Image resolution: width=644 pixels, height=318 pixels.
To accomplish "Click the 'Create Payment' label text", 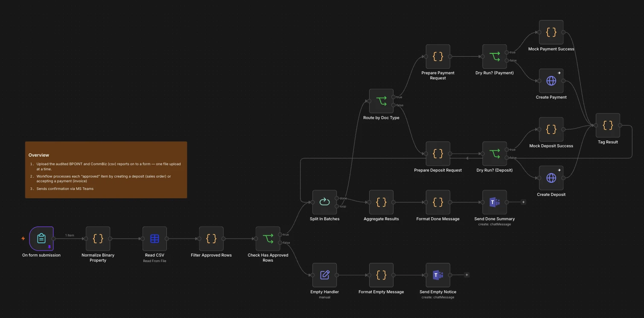I will click(551, 97).
